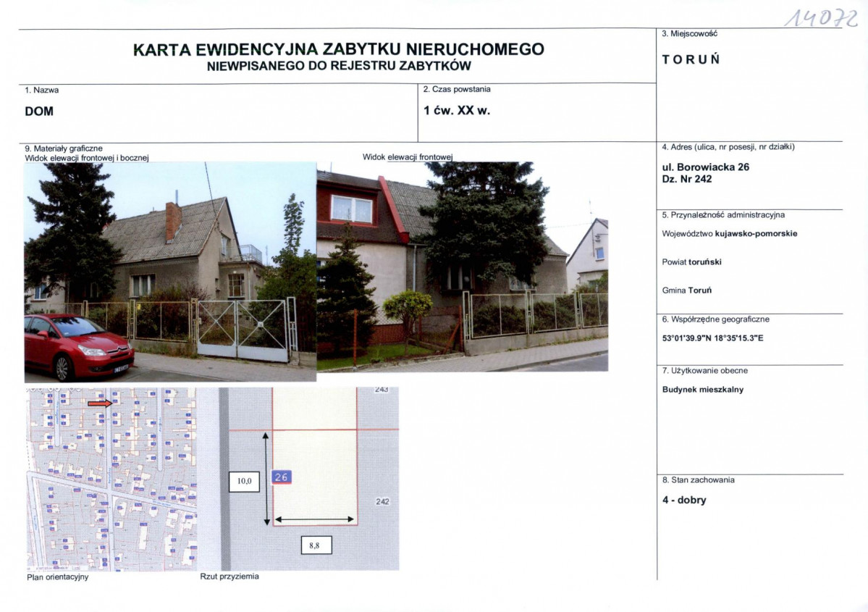Click the handwritten number '14072'
Viewport: 868px width, 612px height.
point(822,18)
